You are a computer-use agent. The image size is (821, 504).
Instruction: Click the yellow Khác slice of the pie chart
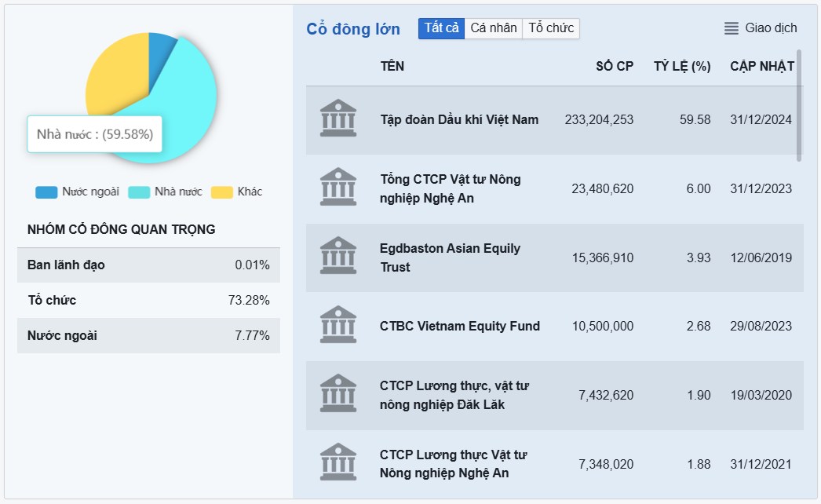[118, 73]
